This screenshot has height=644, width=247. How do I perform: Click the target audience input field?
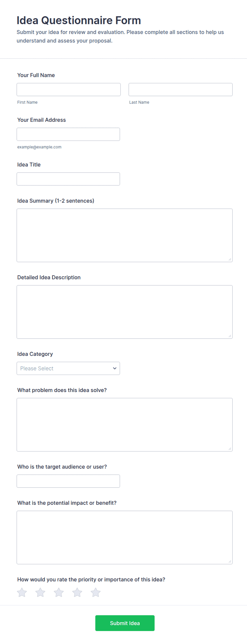(68, 481)
